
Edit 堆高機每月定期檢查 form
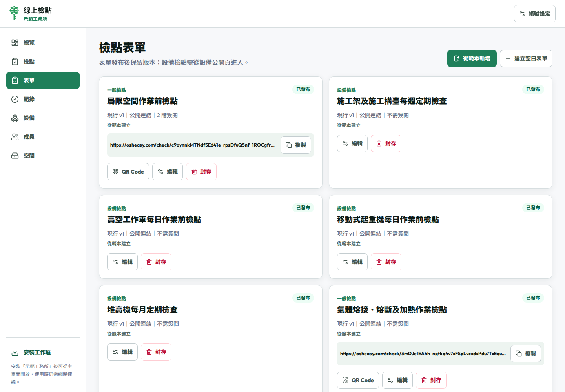(x=122, y=352)
